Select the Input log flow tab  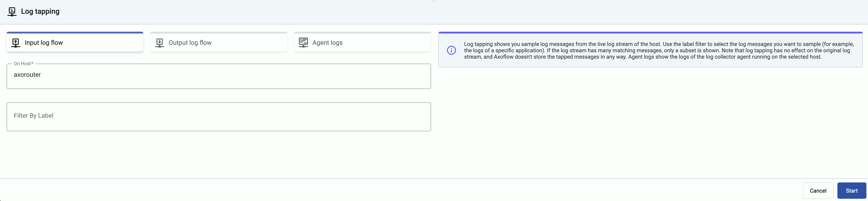click(75, 42)
